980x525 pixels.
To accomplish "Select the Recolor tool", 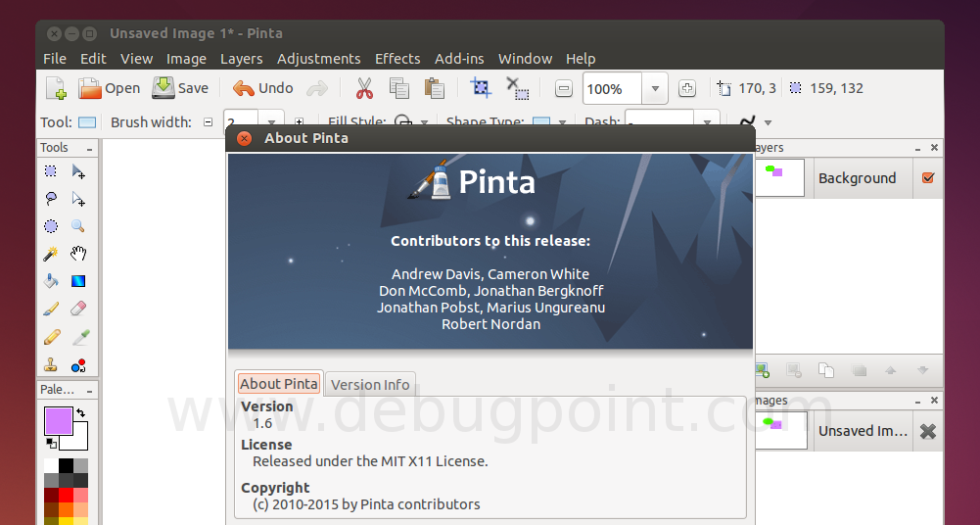I will [78, 365].
